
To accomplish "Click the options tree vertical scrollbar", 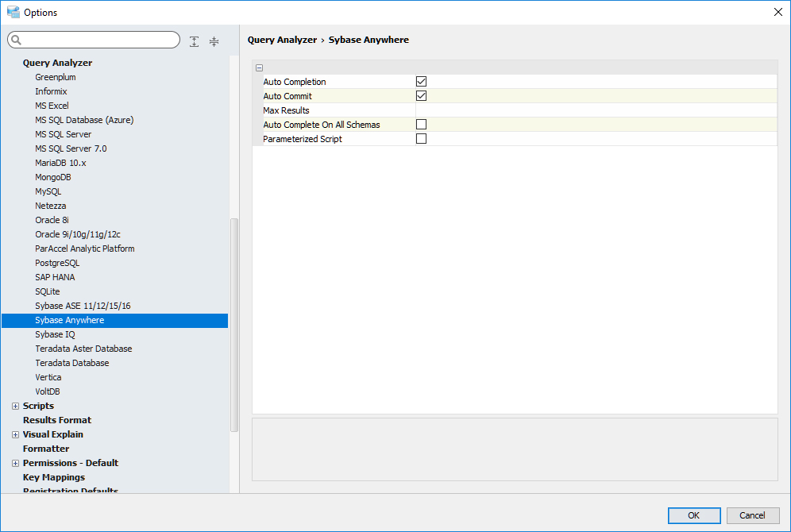I will click(x=233, y=326).
